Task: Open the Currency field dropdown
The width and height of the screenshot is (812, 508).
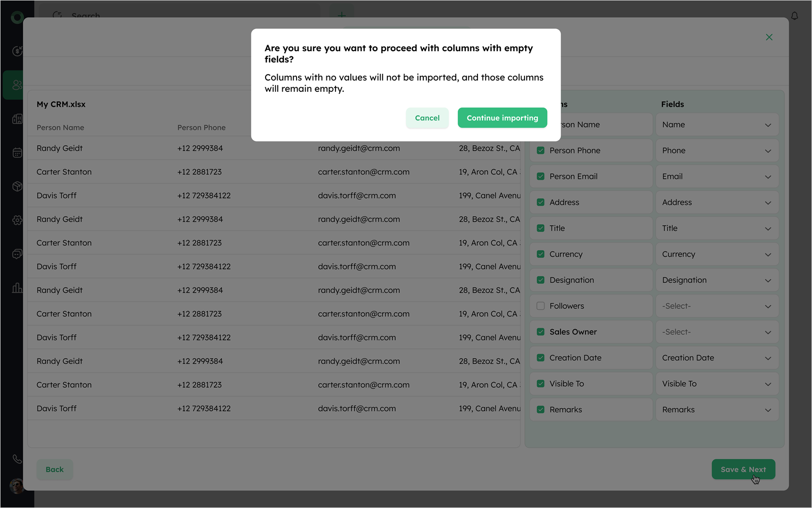Action: [717, 255]
